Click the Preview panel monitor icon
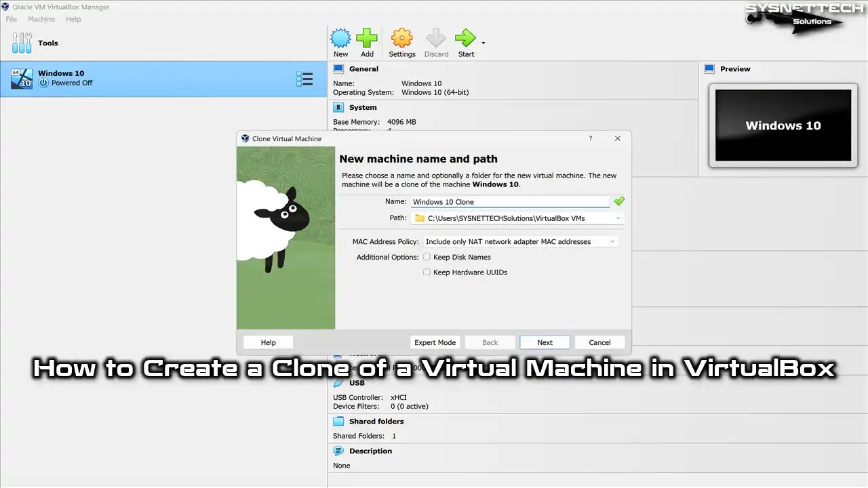 tap(709, 68)
